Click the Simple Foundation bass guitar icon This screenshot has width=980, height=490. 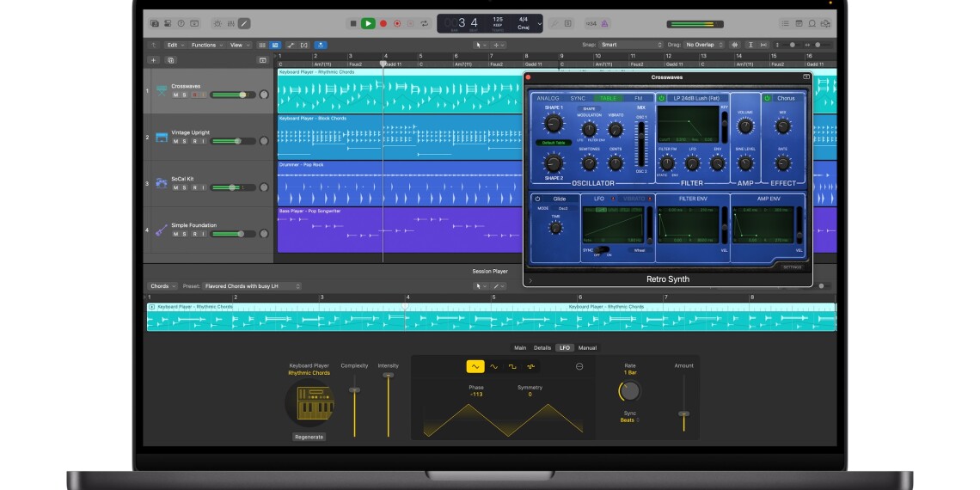coord(162,230)
